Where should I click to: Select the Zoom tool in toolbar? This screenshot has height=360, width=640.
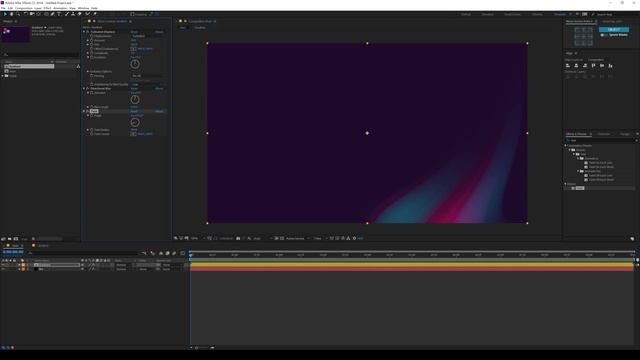pyautogui.click(x=18, y=14)
